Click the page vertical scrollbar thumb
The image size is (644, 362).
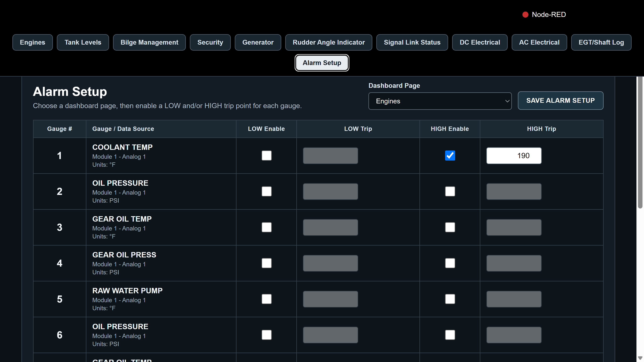[640, 142]
